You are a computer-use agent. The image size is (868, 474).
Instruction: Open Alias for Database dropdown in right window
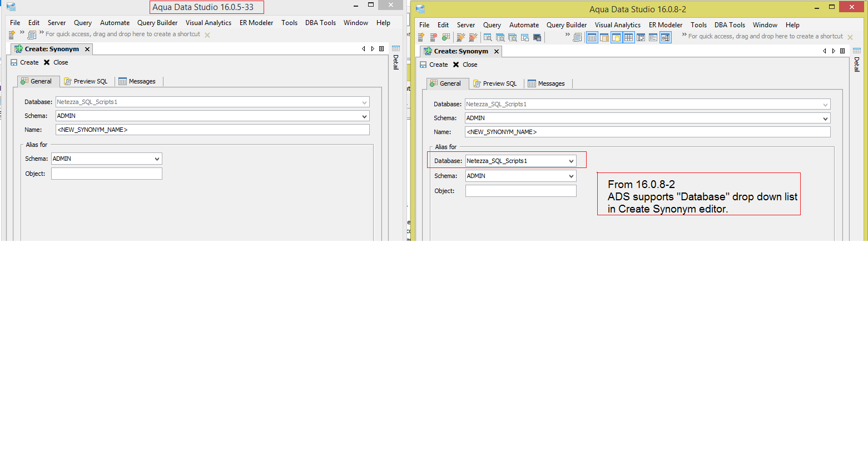[x=571, y=161]
